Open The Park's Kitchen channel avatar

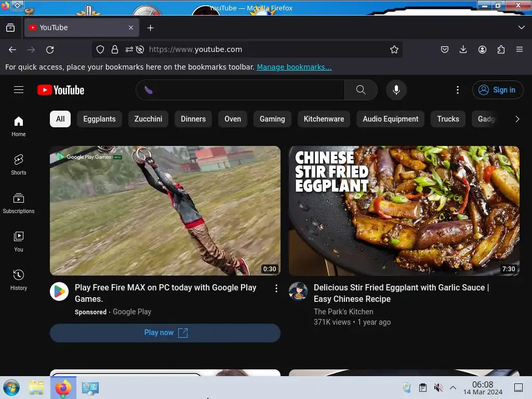(298, 291)
